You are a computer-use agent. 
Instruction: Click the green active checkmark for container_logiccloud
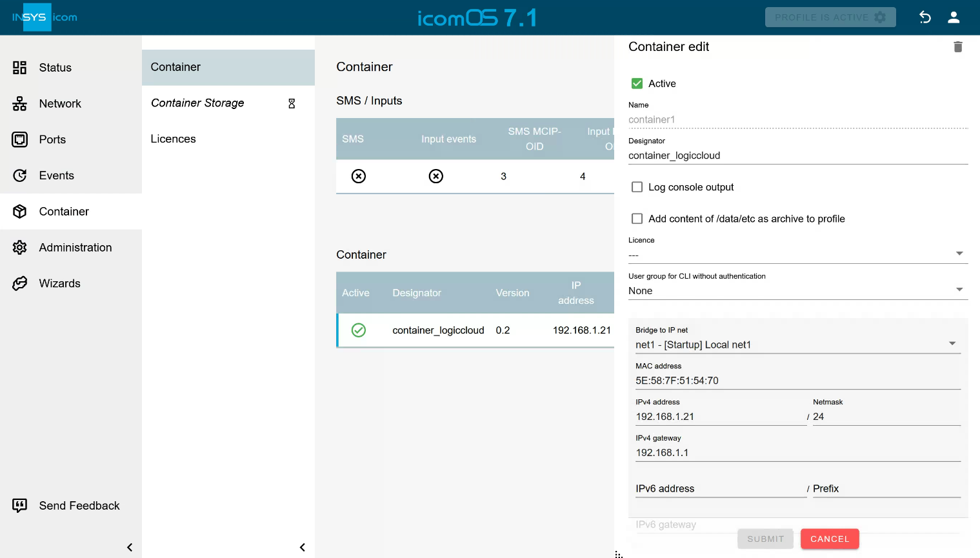(359, 330)
